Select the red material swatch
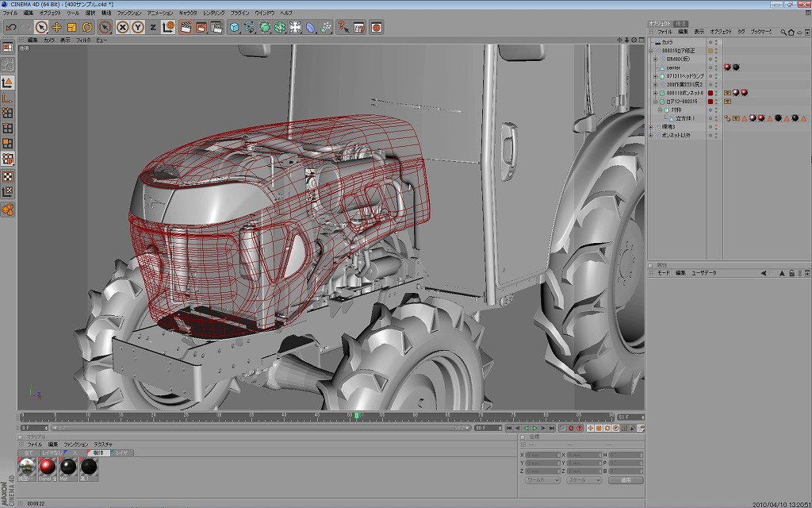The image size is (812, 508). (x=48, y=468)
